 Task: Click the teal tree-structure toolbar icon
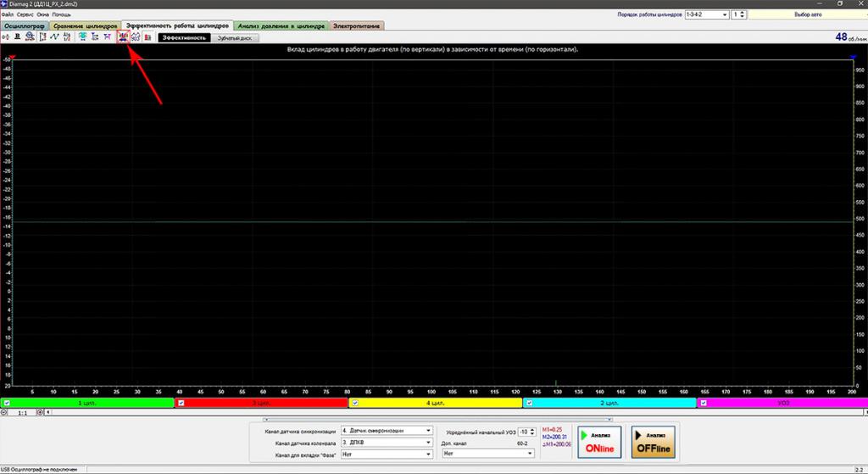pos(95,37)
